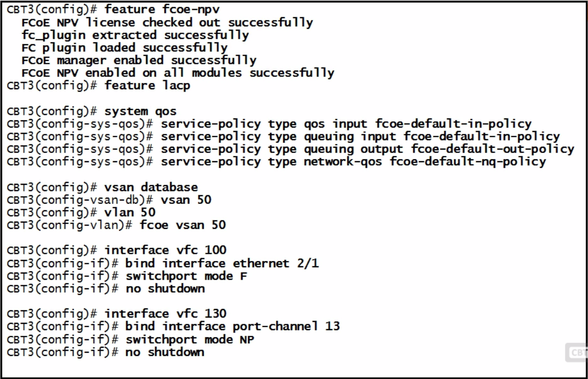Image resolution: width=588 pixels, height=379 pixels.
Task: Click the 'interface vfc 100' command
Action: [x=166, y=250]
